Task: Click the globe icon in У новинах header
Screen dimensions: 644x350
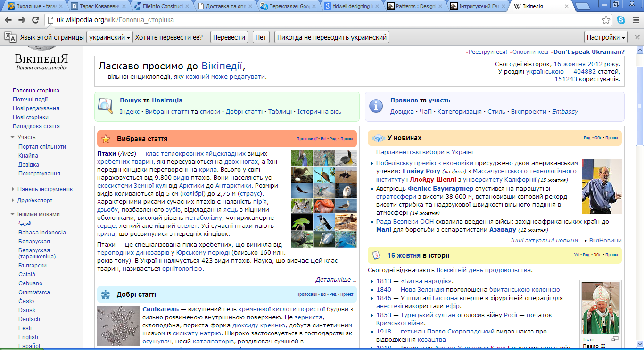Action: [378, 138]
